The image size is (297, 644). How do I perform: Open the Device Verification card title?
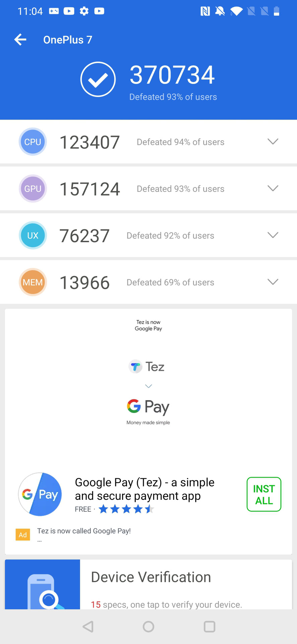coord(151,577)
